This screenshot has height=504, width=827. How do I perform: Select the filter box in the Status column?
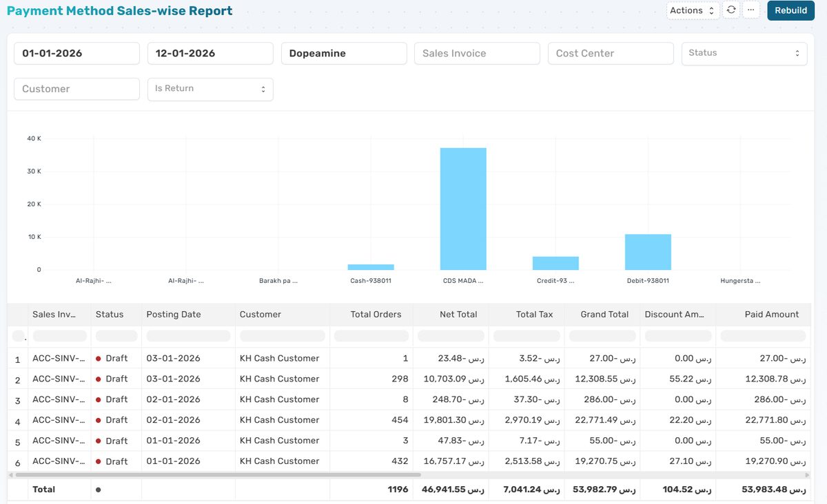point(115,335)
